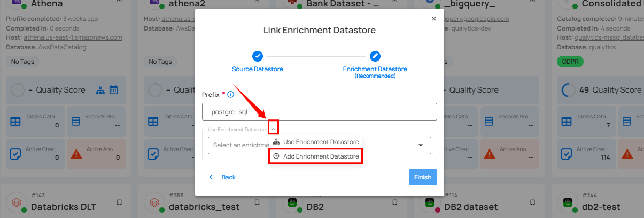The image size is (644, 218).
Task: Select Use Enrichment Datastore option
Action: coord(315,142)
